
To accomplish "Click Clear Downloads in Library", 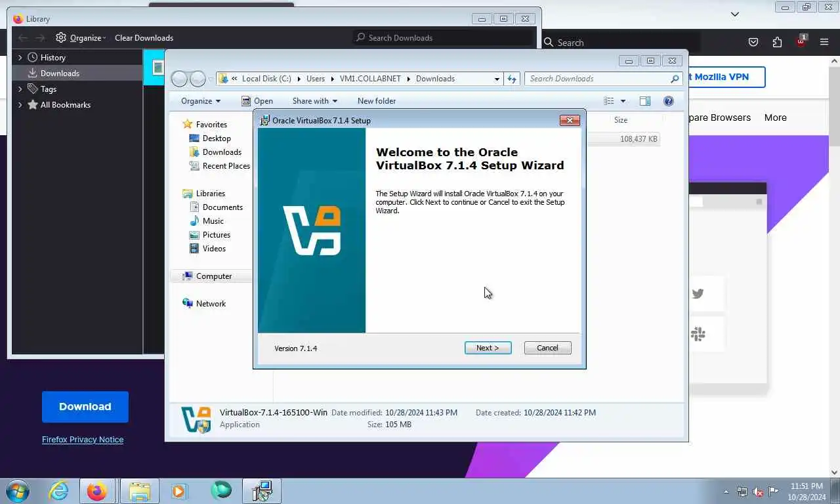I will click(144, 37).
